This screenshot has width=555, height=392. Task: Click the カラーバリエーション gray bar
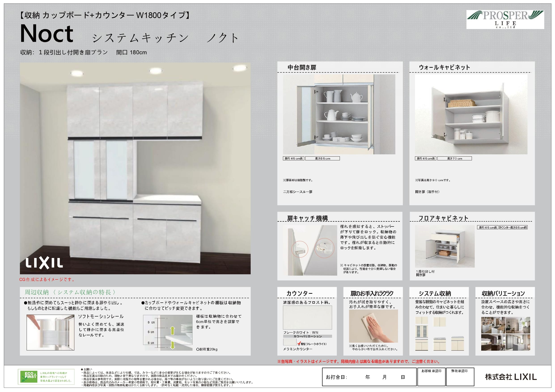pyautogui.click(x=307, y=336)
